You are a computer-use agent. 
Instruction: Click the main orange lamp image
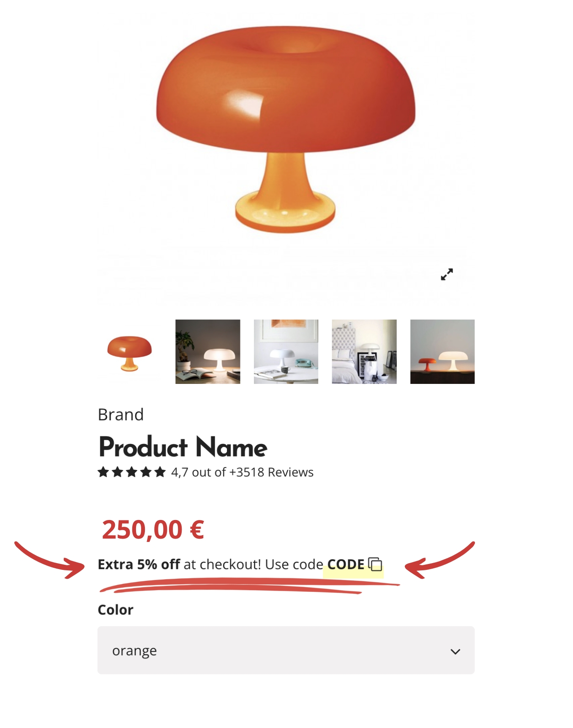pos(286,129)
